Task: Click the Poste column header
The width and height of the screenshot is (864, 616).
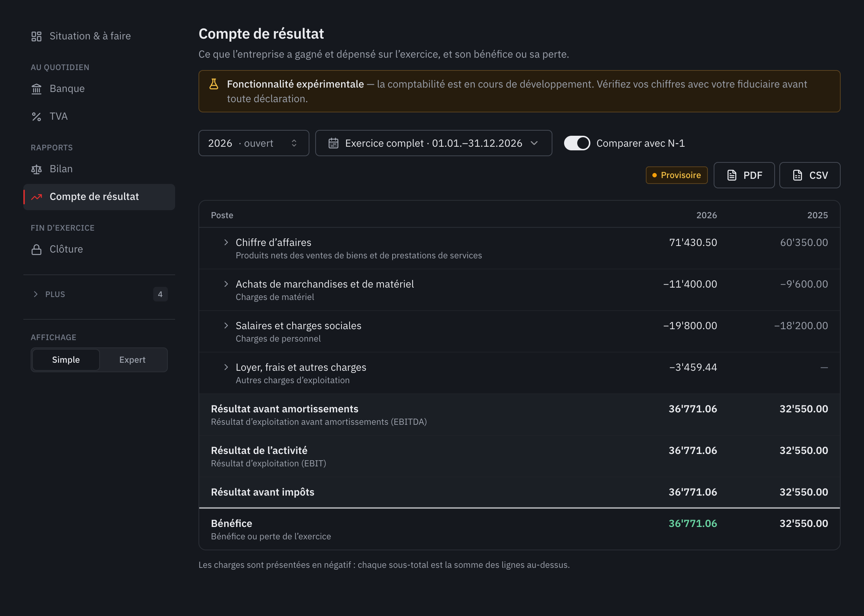Action: [x=222, y=215]
